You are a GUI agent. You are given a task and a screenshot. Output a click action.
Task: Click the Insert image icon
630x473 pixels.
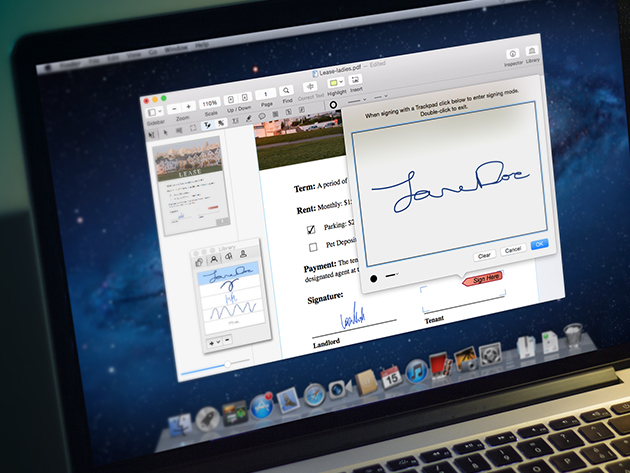(354, 78)
